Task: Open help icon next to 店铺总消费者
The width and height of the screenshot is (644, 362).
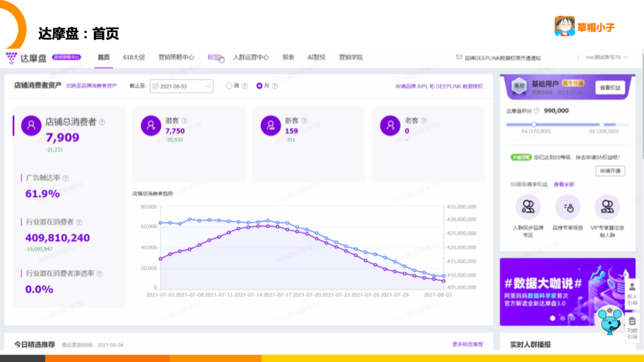Action: [102, 122]
